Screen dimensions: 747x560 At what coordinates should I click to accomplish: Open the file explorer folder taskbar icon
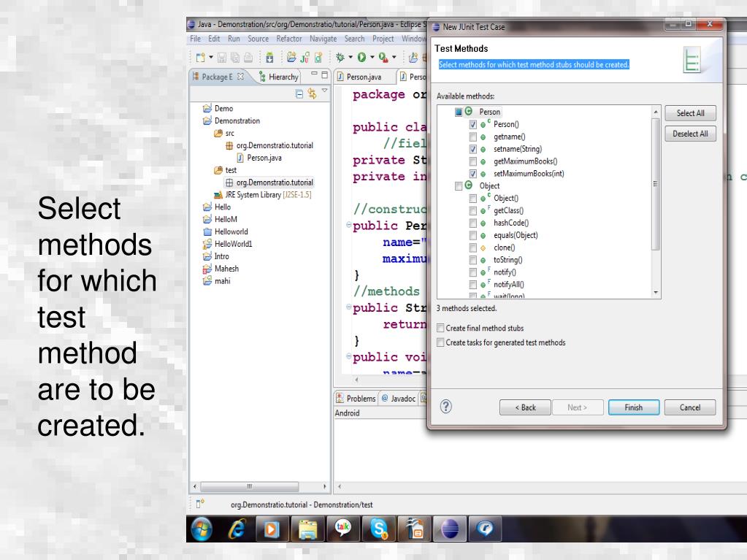point(307,529)
